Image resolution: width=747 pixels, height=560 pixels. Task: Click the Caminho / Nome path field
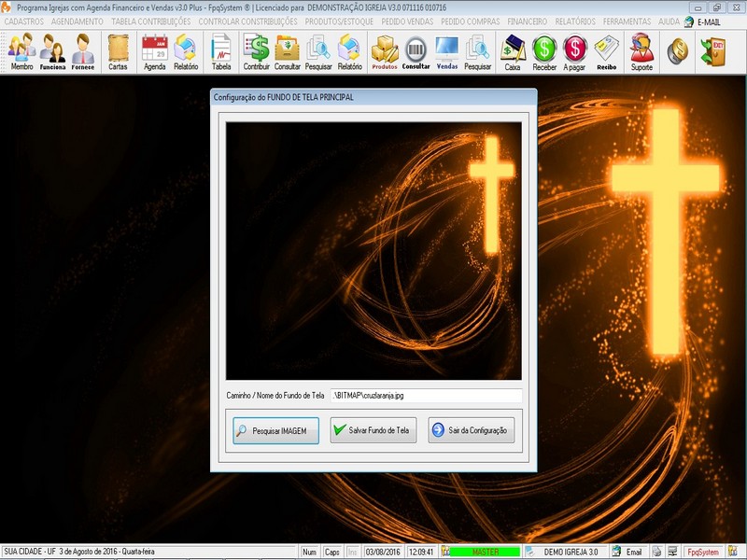[x=426, y=396]
